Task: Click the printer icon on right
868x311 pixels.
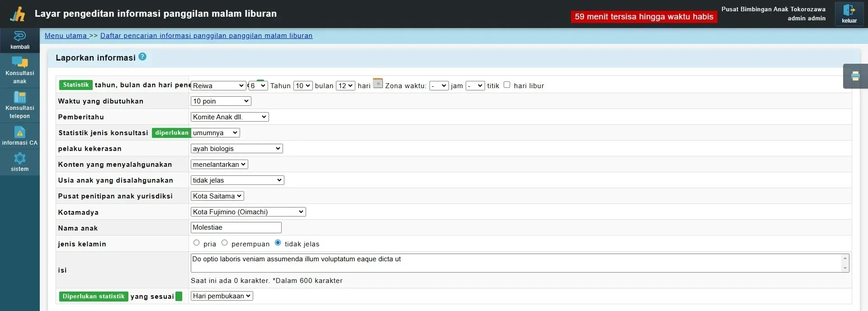Action: [x=855, y=76]
